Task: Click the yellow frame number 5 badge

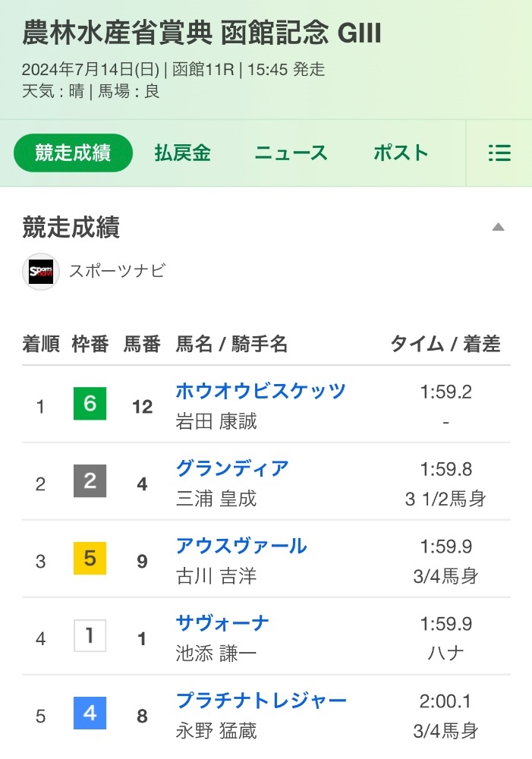Action: (x=90, y=559)
